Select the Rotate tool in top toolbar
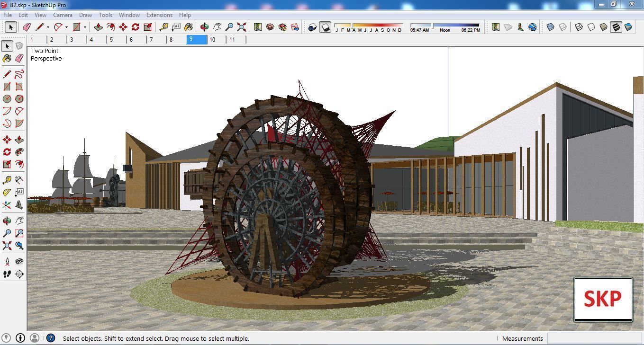644x345 pixels. [x=135, y=27]
